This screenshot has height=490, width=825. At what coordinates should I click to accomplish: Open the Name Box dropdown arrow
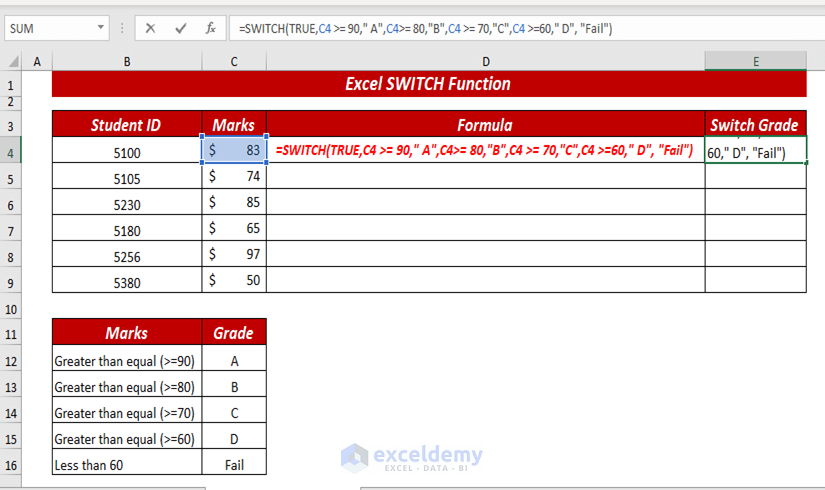[100, 27]
